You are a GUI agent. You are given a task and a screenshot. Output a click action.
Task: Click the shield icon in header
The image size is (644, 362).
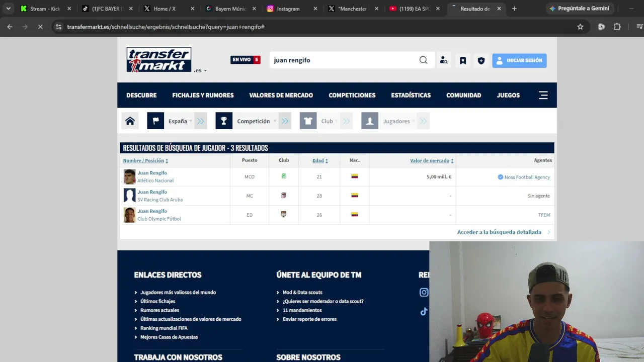coord(481,60)
